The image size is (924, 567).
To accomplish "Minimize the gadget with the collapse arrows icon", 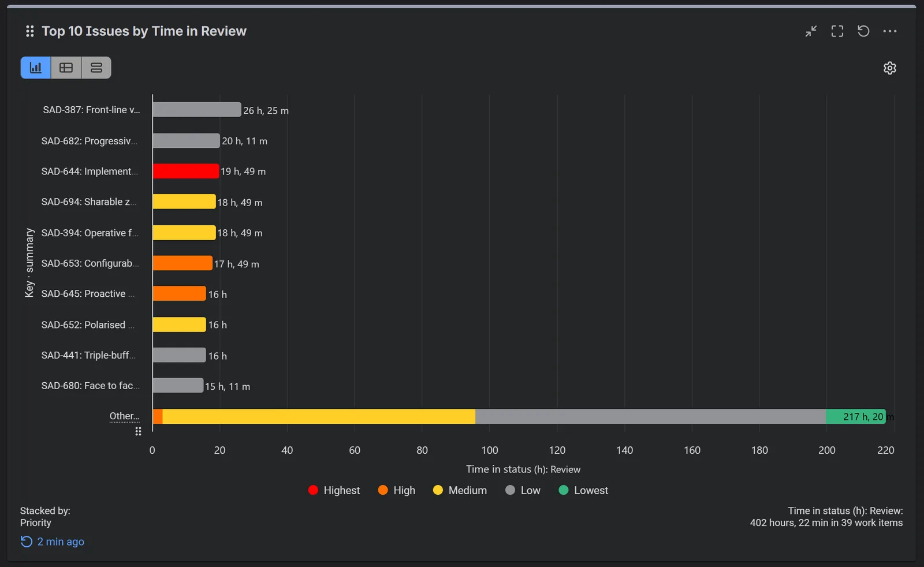I will [811, 31].
